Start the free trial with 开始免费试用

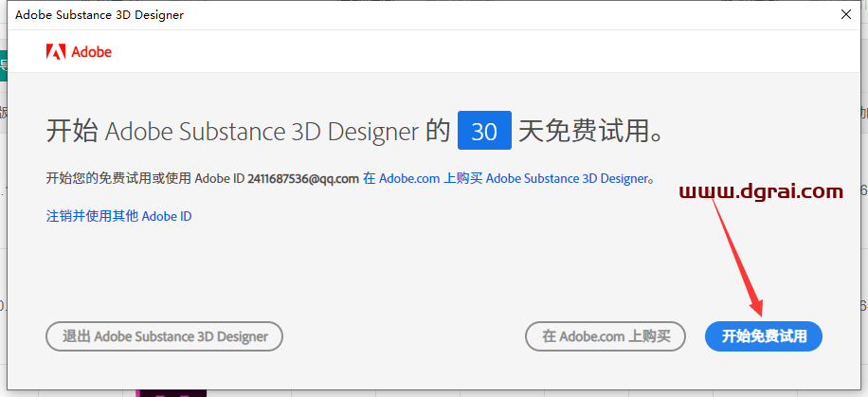point(764,336)
